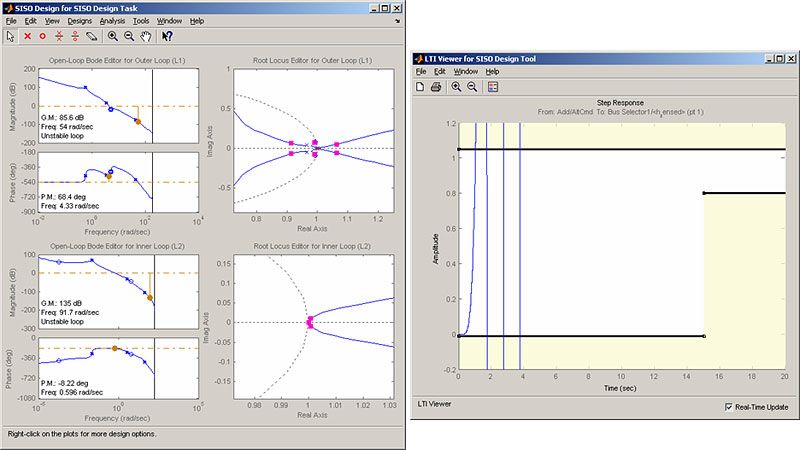Open the File menu in LTI Viewer
This screenshot has height=450, width=800.
click(x=421, y=71)
